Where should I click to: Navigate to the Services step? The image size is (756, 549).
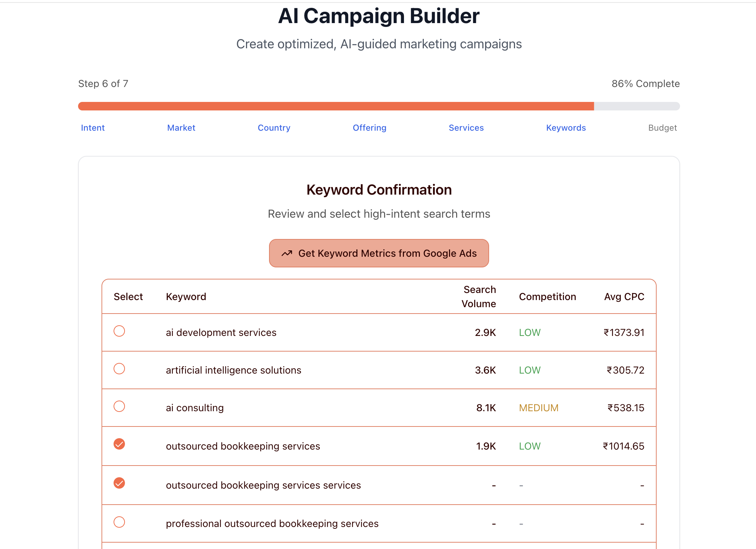tap(466, 128)
